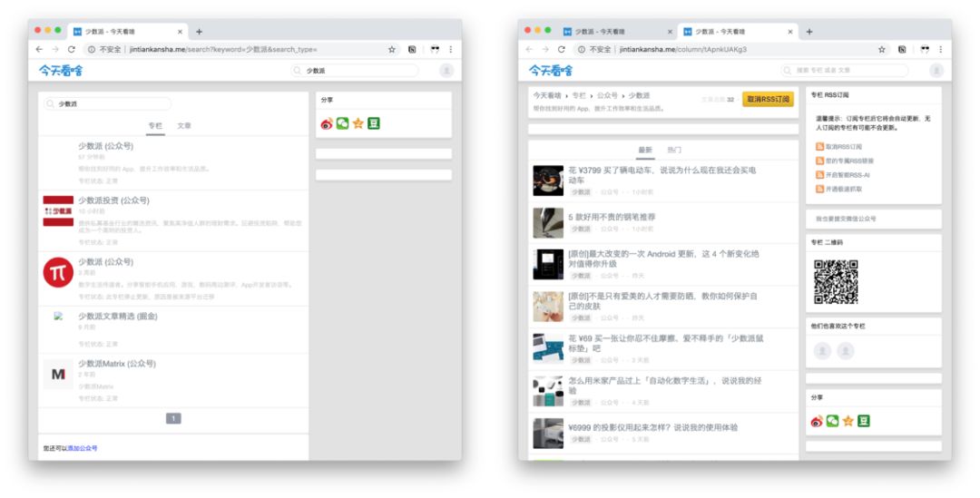
Task: Open the 添加公众号 link
Action: coord(83,448)
